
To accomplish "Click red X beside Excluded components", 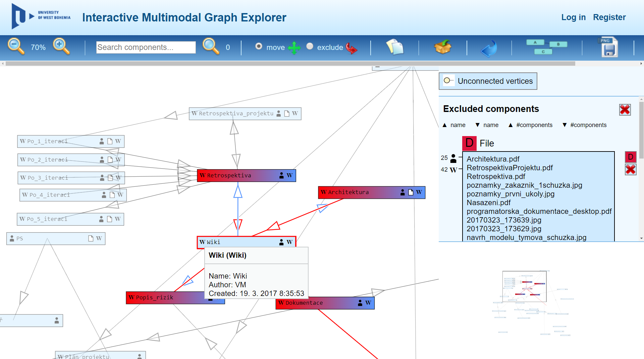I will 625,110.
